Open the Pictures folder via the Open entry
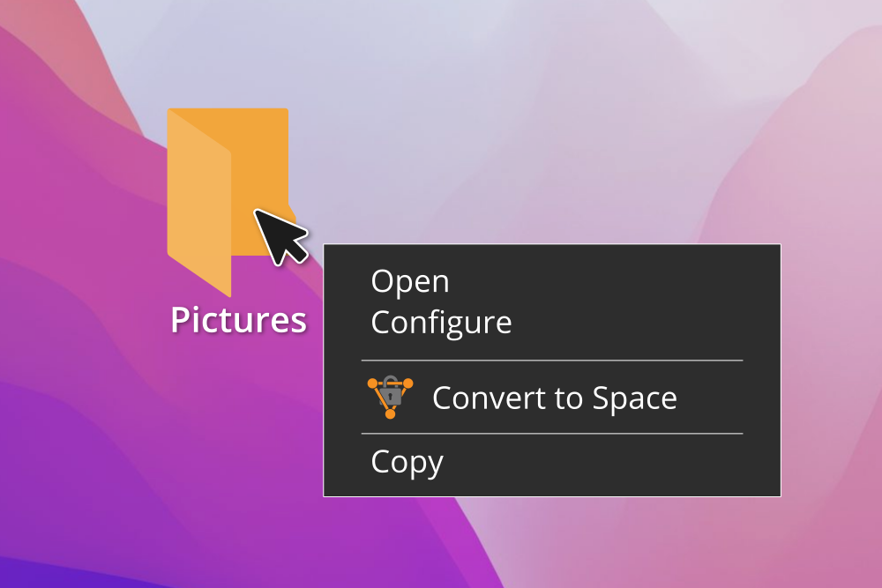The width and height of the screenshot is (882, 588). [410, 281]
